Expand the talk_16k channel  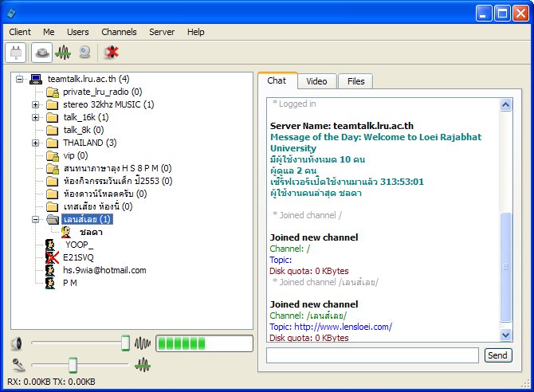(35, 117)
